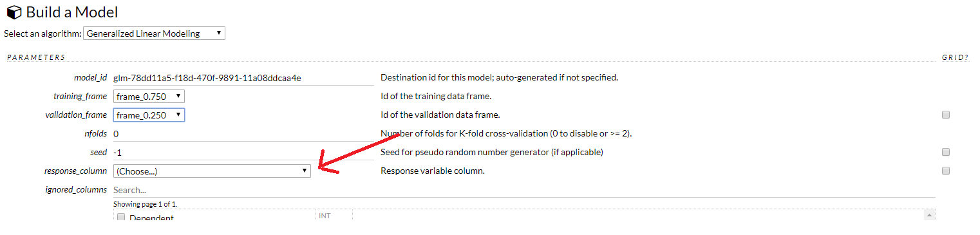Click the Build a Model heading
The height and width of the screenshot is (235, 980).
click(x=72, y=12)
